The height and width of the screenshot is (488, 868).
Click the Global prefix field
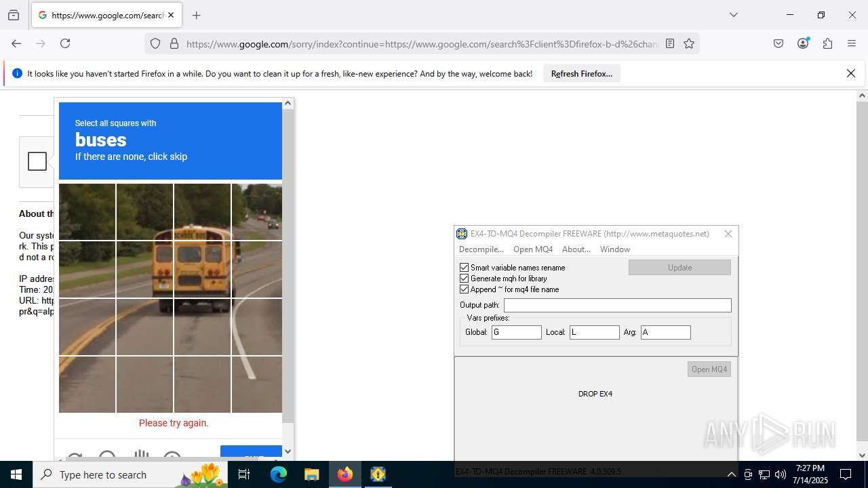pos(517,332)
